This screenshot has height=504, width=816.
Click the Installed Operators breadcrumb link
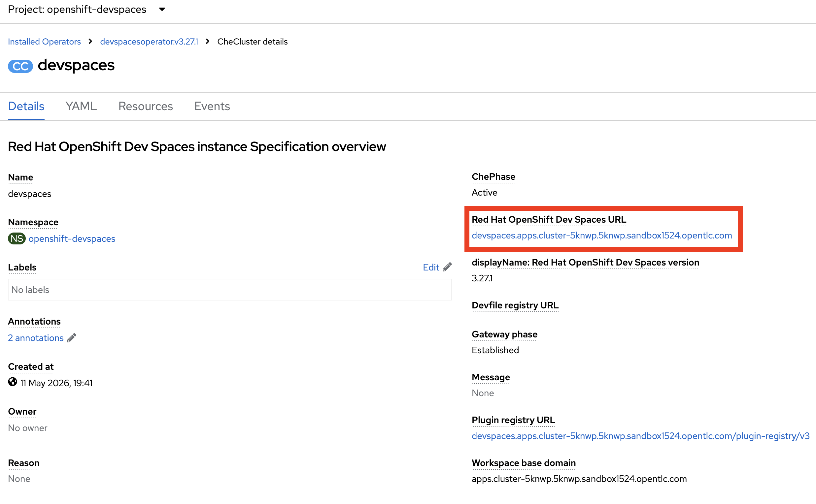44,42
